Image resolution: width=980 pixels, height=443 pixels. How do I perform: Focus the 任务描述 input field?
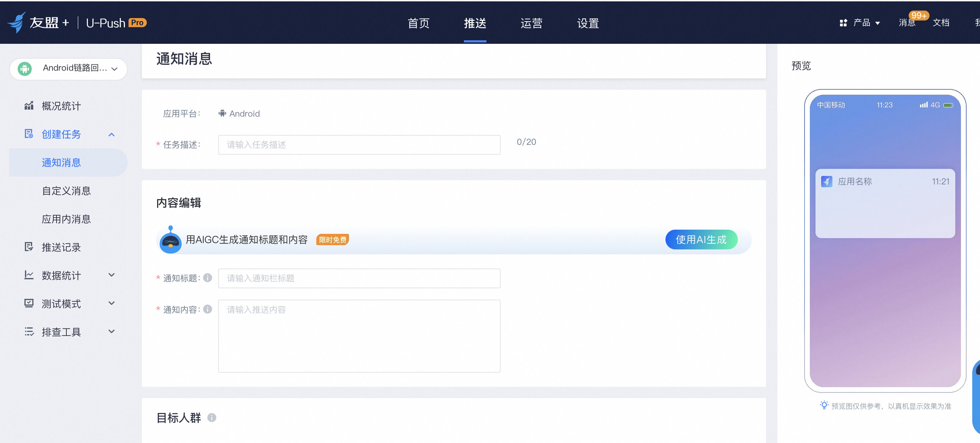click(x=359, y=144)
